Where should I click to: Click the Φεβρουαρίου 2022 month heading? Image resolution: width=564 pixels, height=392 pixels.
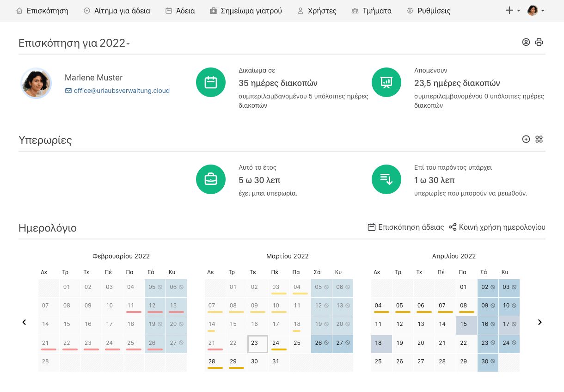(x=121, y=256)
